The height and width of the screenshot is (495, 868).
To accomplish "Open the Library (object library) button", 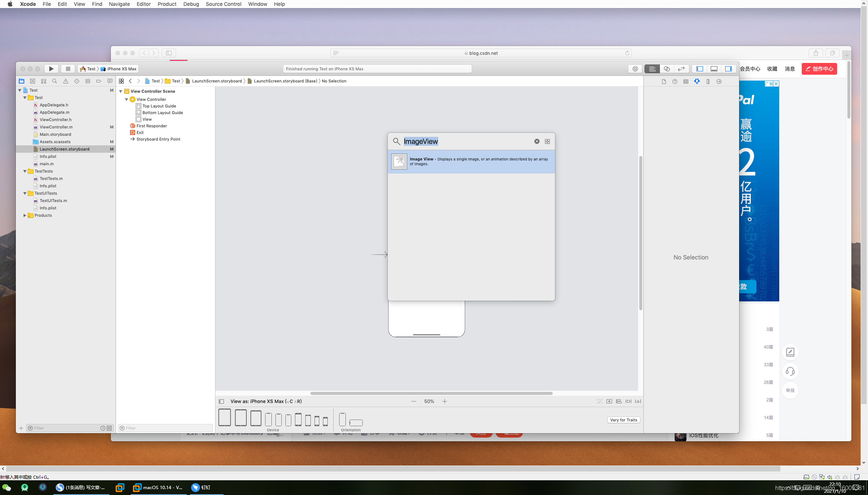I will click(635, 69).
